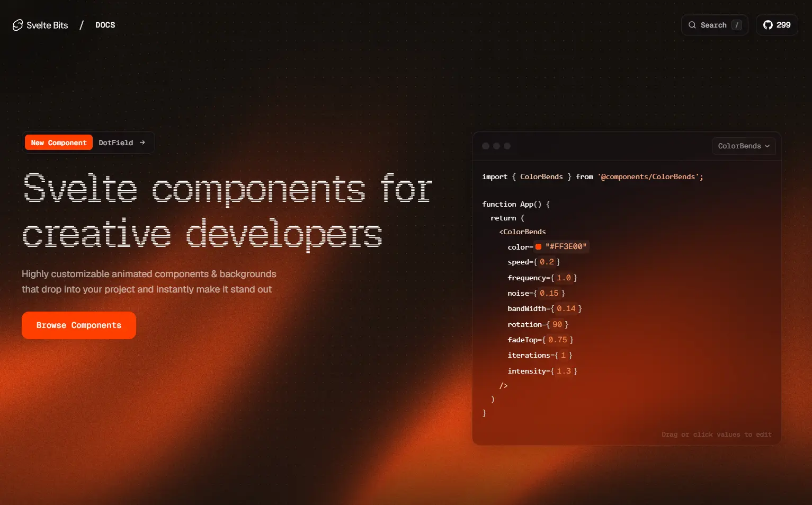Click the "Drag or click values to edit" hint
Image resolution: width=812 pixels, height=505 pixels.
tap(717, 435)
